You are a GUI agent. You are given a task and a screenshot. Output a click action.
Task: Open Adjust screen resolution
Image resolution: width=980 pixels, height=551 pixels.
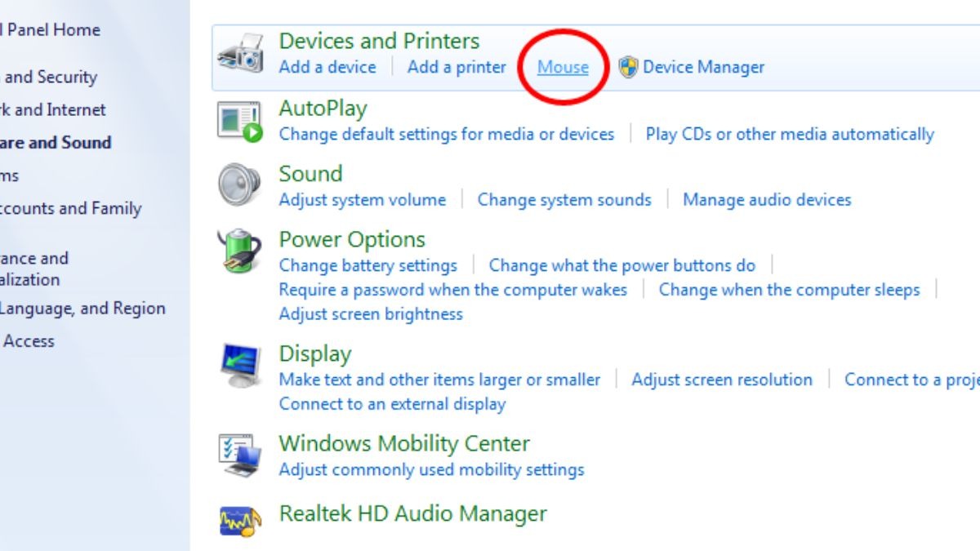click(722, 380)
